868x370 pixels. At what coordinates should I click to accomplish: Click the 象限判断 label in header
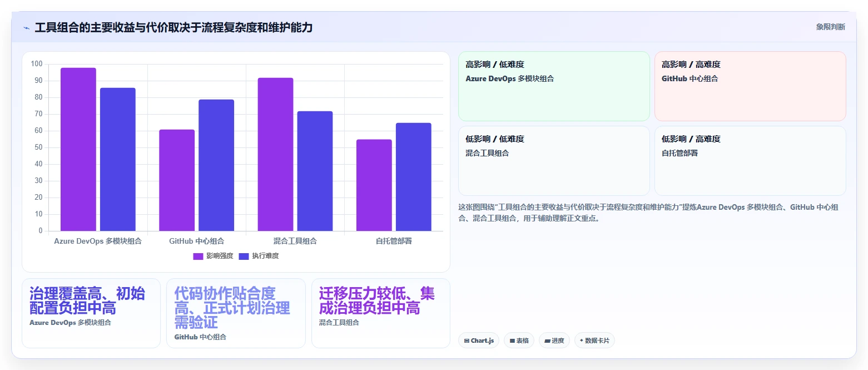[x=831, y=27]
